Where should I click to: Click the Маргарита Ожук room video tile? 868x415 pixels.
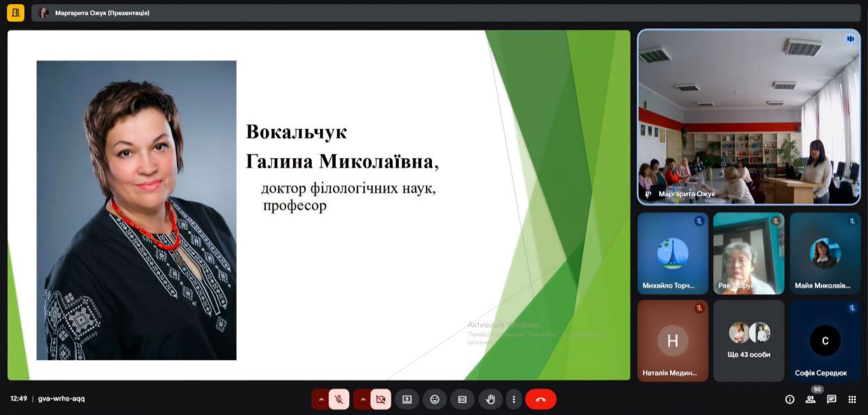click(x=749, y=117)
